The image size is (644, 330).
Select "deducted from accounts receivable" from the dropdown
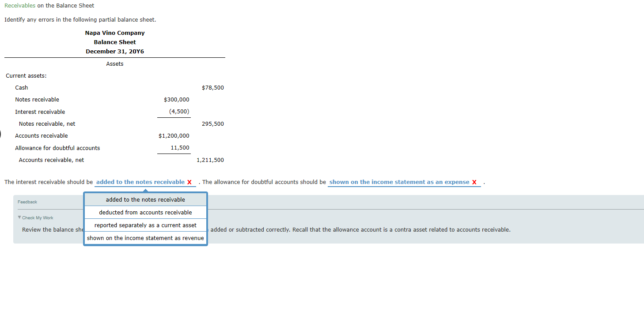(x=145, y=212)
